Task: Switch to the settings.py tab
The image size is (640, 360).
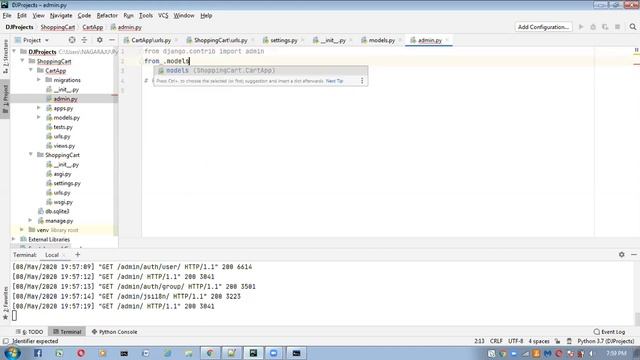Action: click(283, 40)
